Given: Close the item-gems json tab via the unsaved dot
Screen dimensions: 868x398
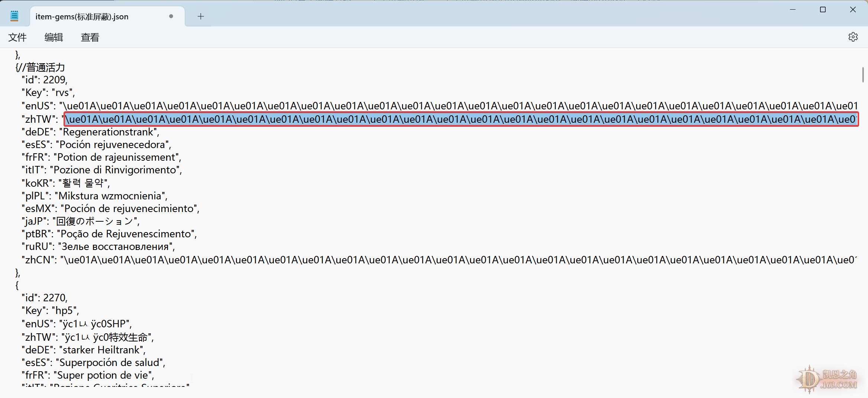Looking at the screenshot, I should tap(171, 16).
